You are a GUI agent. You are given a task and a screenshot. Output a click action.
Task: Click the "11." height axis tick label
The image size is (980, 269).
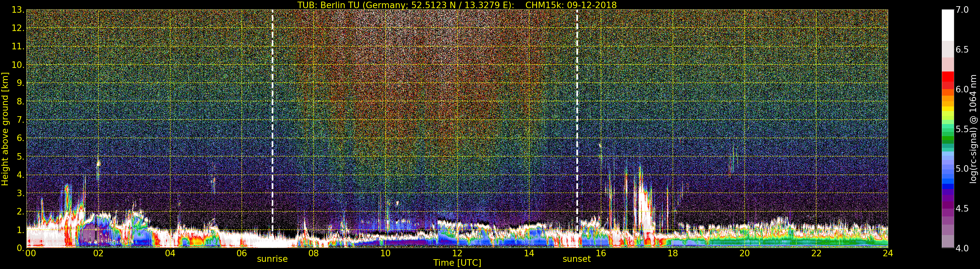tap(18, 46)
